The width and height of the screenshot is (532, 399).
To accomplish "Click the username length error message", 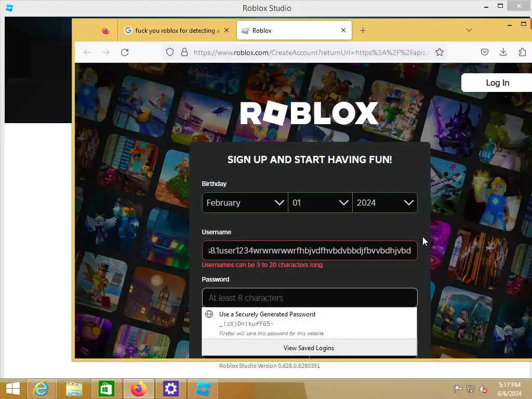I will pos(262,265).
